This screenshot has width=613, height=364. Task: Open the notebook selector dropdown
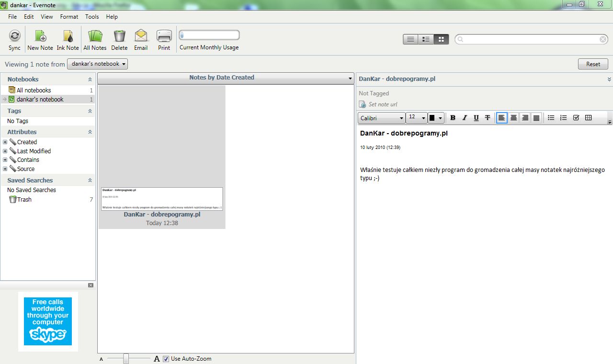tap(98, 64)
